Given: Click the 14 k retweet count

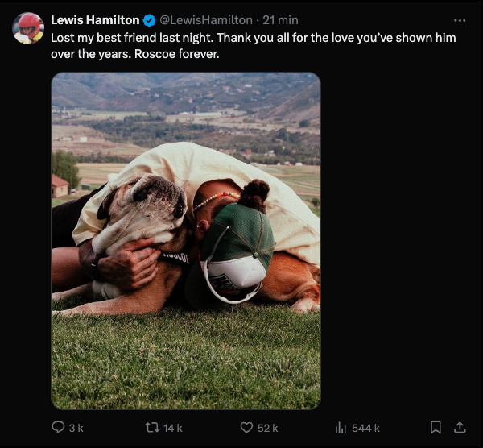Looking at the screenshot, I should coord(172,428).
